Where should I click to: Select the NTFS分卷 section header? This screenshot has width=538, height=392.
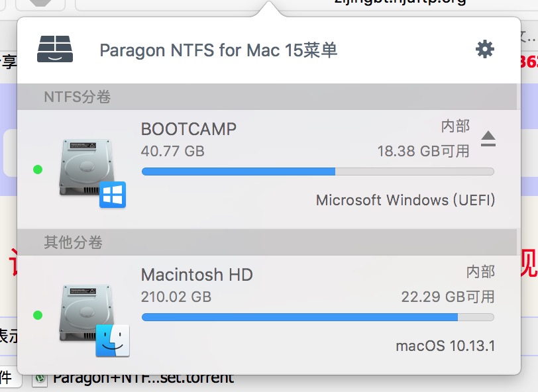point(77,97)
